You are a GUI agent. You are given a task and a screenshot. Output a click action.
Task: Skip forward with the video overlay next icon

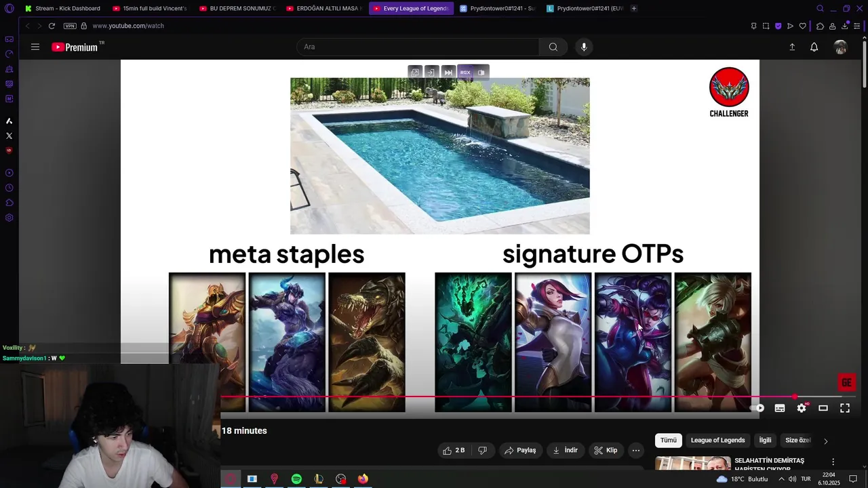pos(448,73)
